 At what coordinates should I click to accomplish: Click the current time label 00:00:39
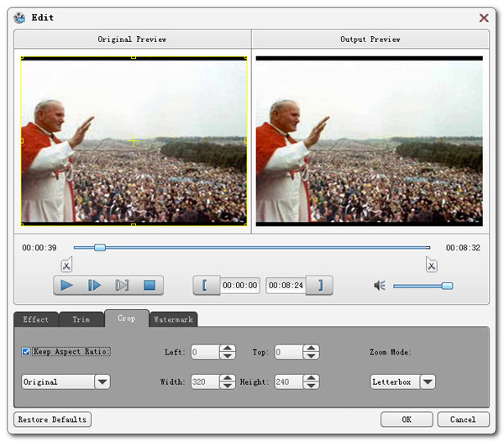pyautogui.click(x=39, y=248)
